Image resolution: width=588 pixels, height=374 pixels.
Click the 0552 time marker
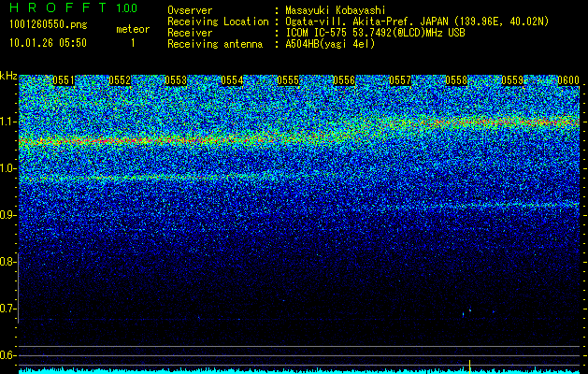tap(120, 80)
